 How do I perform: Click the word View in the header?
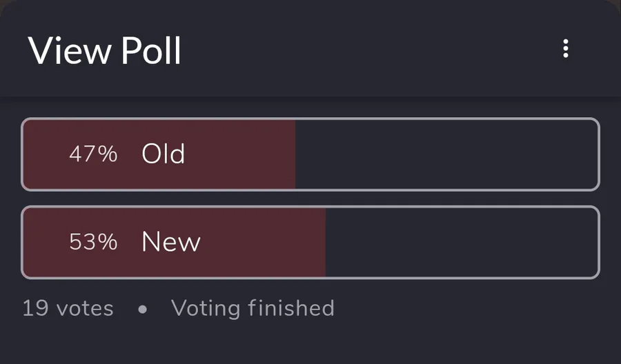(x=70, y=50)
